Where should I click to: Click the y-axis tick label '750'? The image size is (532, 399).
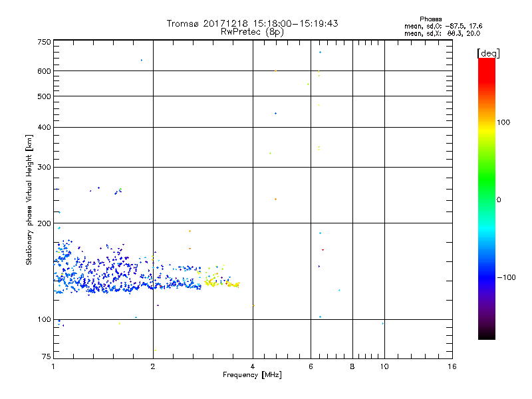click(44, 42)
